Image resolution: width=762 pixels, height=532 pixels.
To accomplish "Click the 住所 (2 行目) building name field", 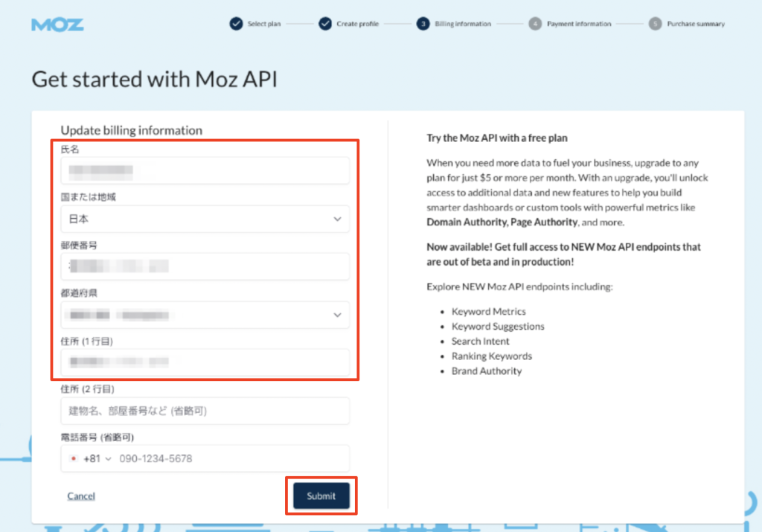I will point(205,411).
